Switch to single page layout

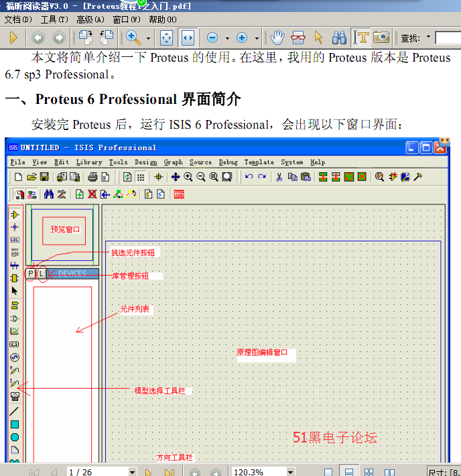(x=328, y=473)
